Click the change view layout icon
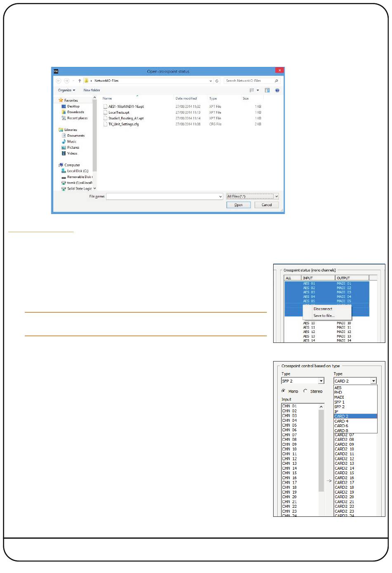Screen dimensions: 392x573 pos(252,90)
